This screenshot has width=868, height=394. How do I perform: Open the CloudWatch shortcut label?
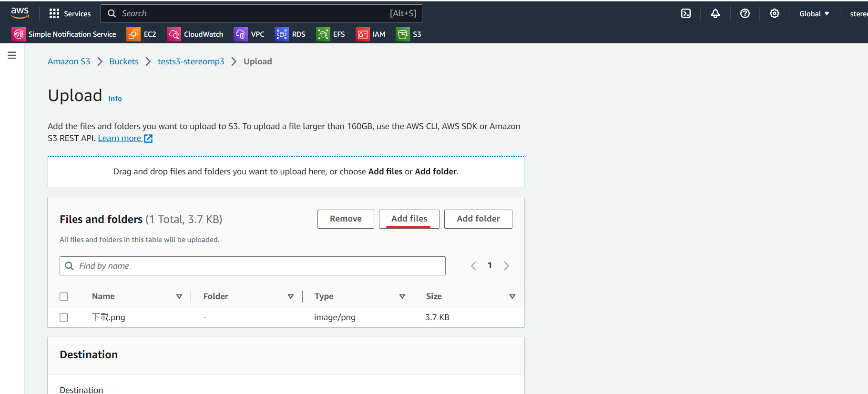click(204, 34)
